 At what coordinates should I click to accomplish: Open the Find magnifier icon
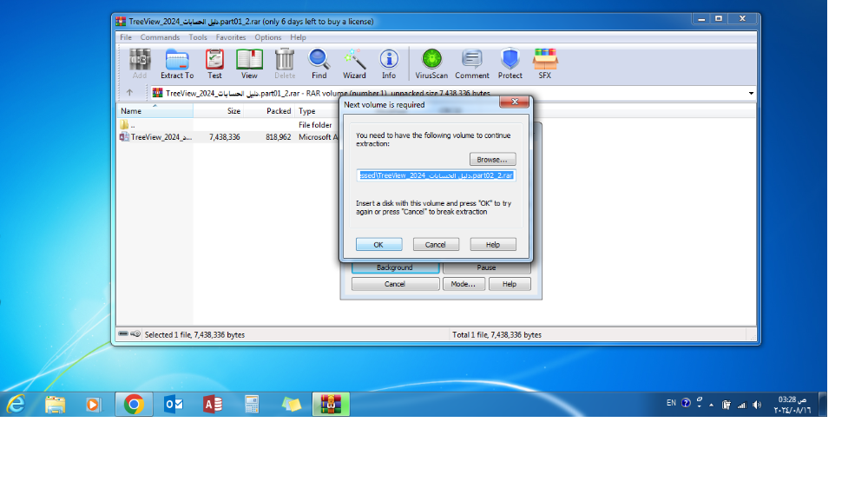319,63
